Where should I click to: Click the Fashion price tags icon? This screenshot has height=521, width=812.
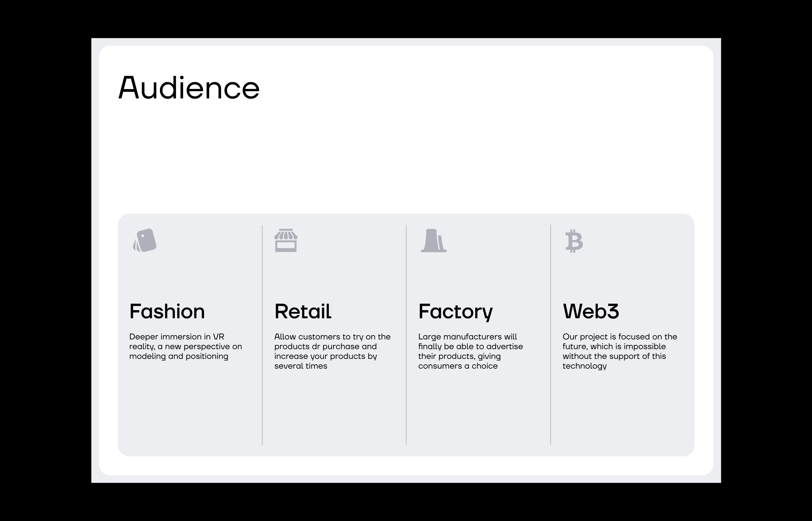point(145,240)
